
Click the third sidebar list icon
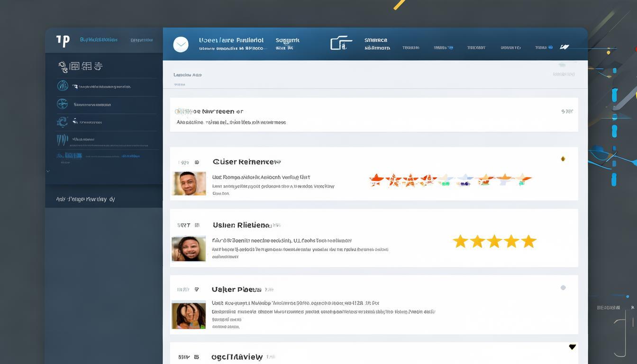coord(62,122)
